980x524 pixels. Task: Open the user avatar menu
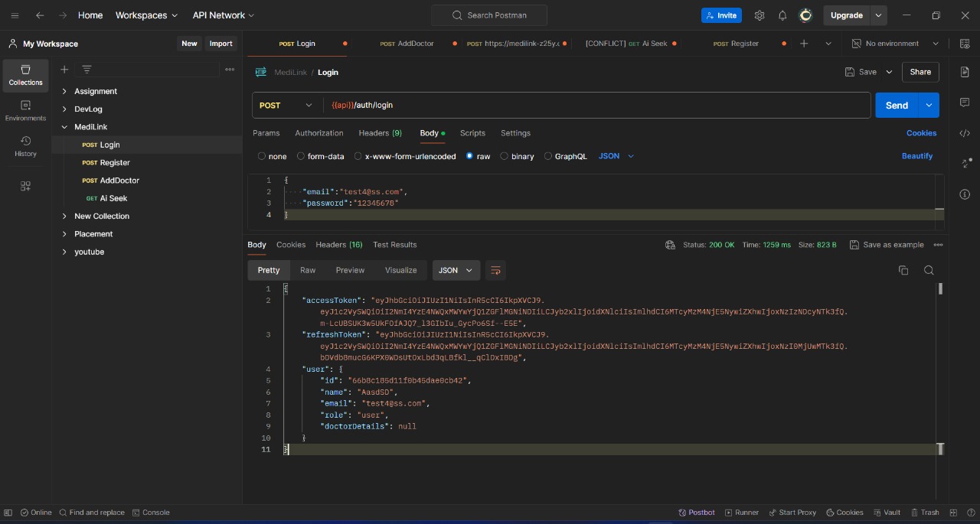[x=805, y=15]
